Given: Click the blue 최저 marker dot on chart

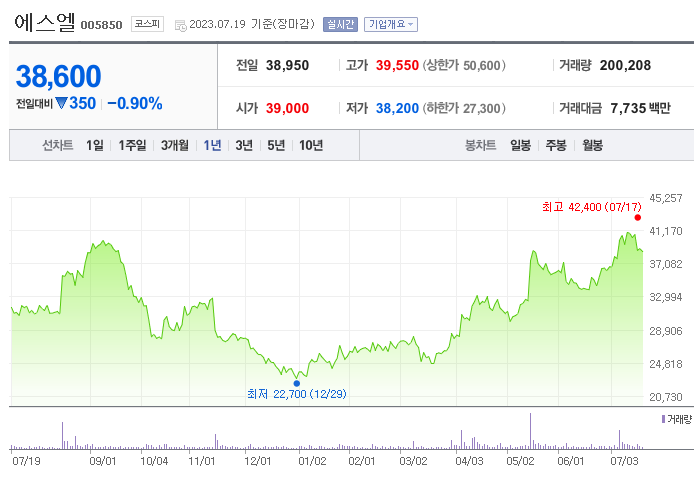Looking at the screenshot, I should [x=297, y=383].
